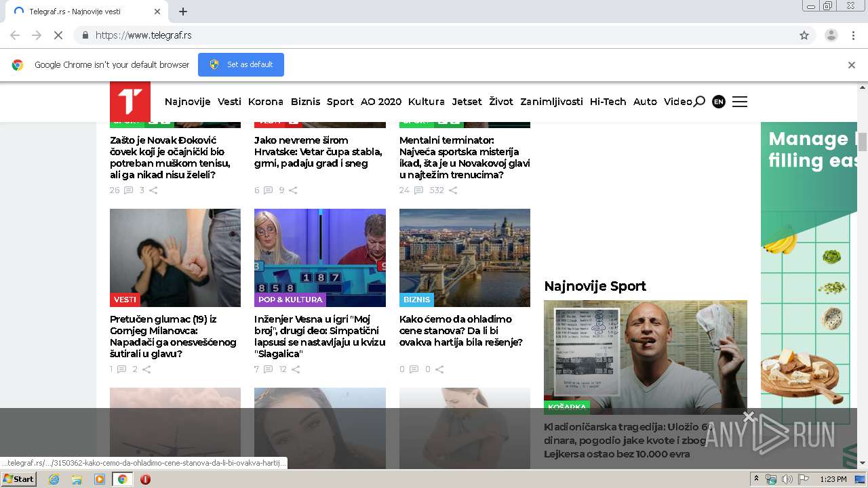Dismiss the default browser notification bar

point(852,65)
